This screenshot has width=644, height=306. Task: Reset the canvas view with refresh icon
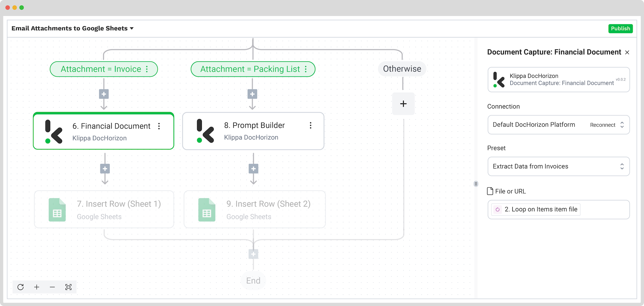pyautogui.click(x=21, y=287)
